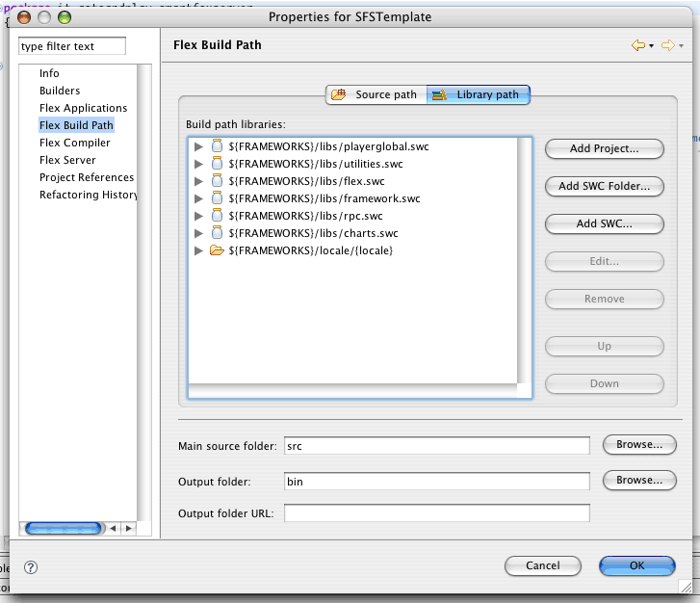Click the locale folder icon
This screenshot has width=700, height=603.
tap(217, 250)
